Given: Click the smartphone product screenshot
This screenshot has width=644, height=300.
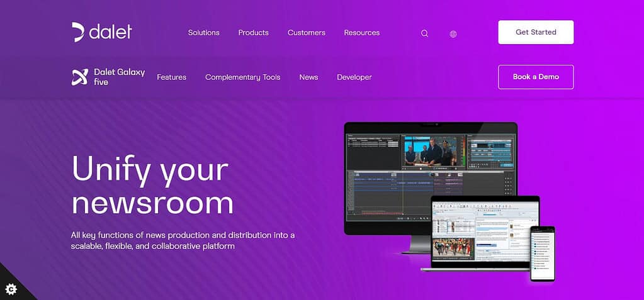Looking at the screenshot, I should (543, 253).
